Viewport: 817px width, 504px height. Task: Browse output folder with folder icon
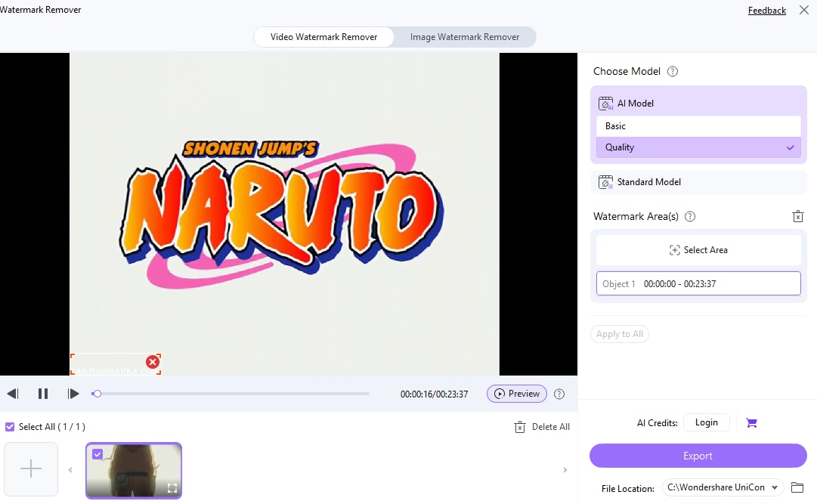797,488
